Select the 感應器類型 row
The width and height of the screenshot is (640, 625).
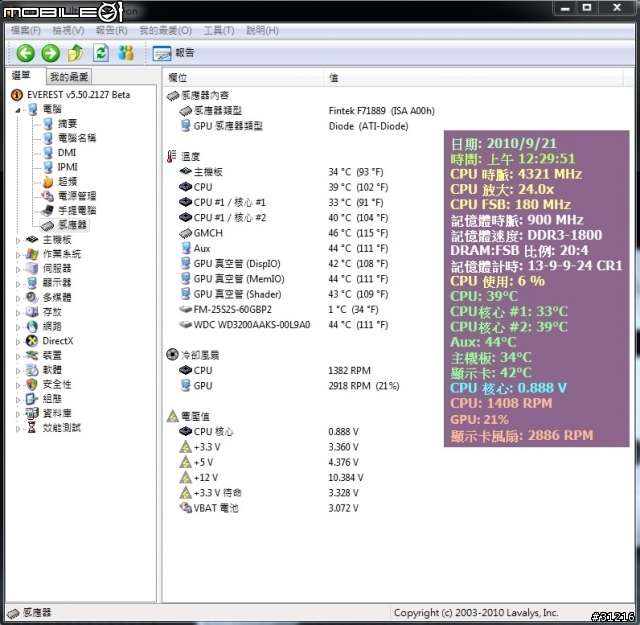(x=306, y=111)
